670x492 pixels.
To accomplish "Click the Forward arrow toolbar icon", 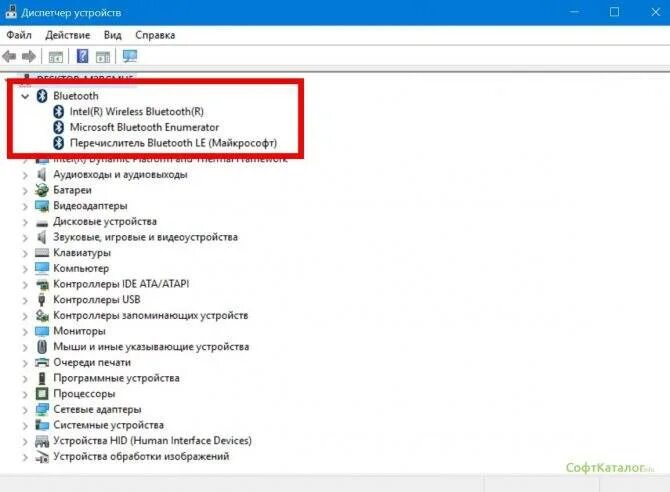I will (x=29, y=56).
